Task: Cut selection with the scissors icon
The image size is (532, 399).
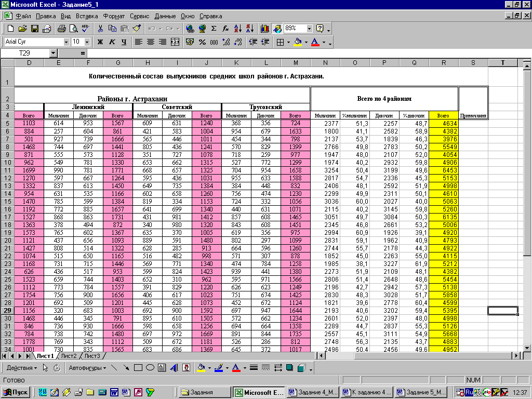Action: (100, 29)
